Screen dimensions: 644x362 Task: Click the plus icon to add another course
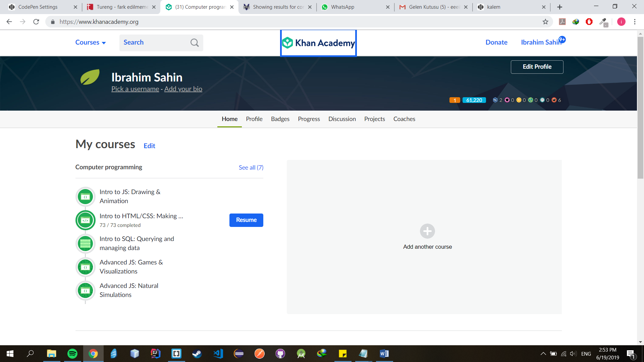click(x=427, y=231)
